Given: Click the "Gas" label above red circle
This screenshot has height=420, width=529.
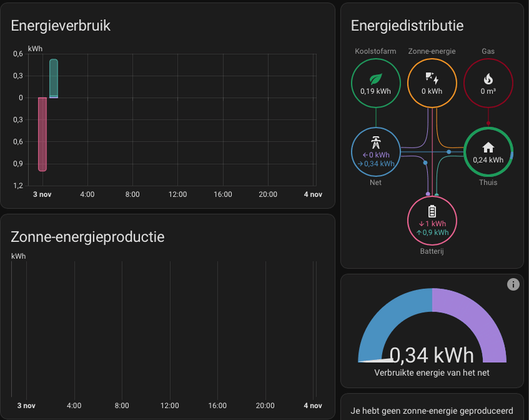Looking at the screenshot, I should click(488, 52).
